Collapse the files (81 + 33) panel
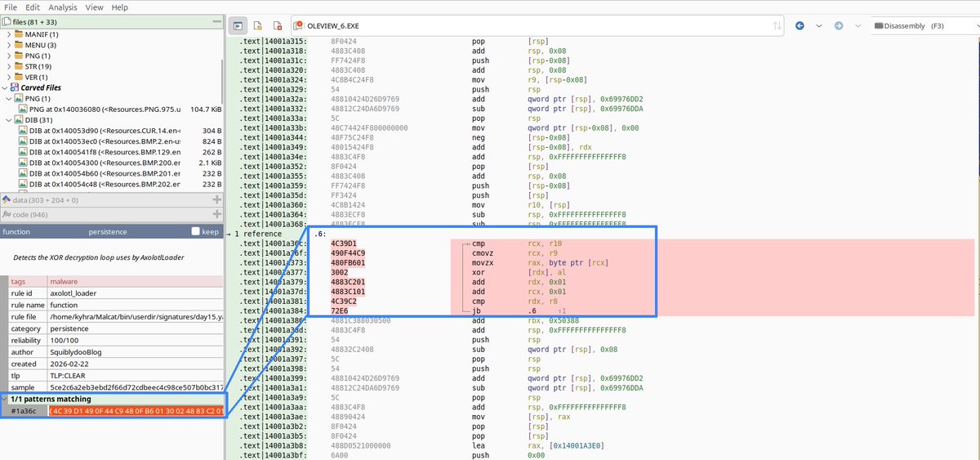Screen dimensions: 980x460 (217, 21)
